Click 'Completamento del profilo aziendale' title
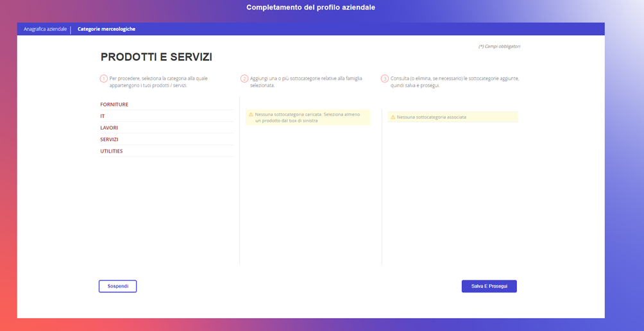644x331 pixels. pos(310,8)
